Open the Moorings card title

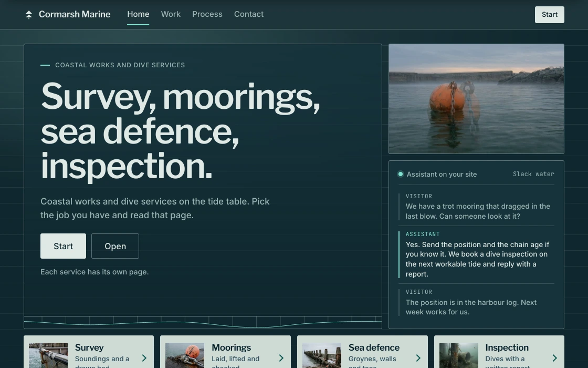232,347
